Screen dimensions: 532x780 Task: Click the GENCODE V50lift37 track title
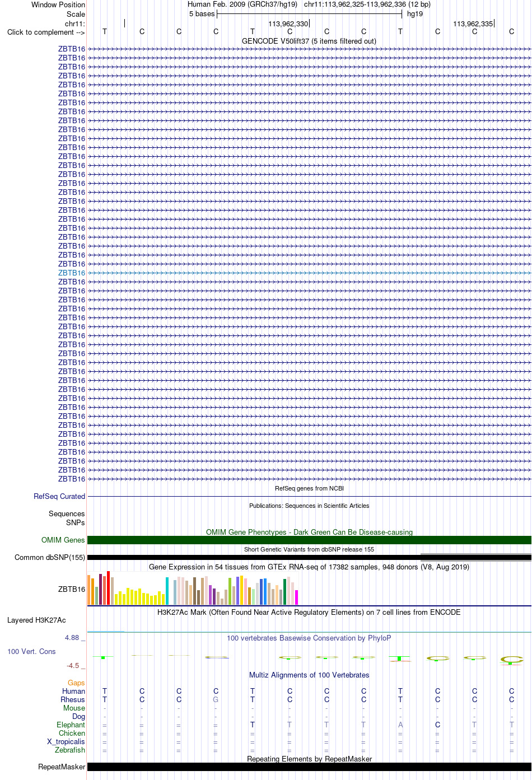(x=309, y=41)
